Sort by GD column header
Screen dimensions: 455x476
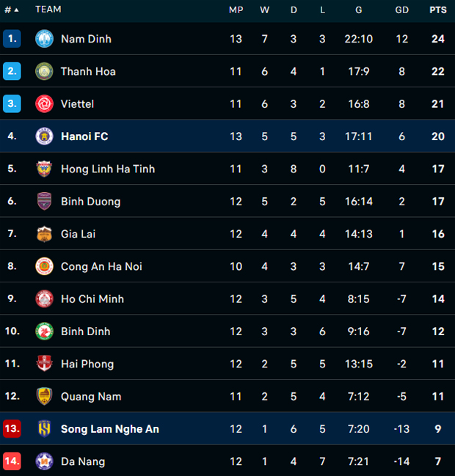tap(401, 10)
